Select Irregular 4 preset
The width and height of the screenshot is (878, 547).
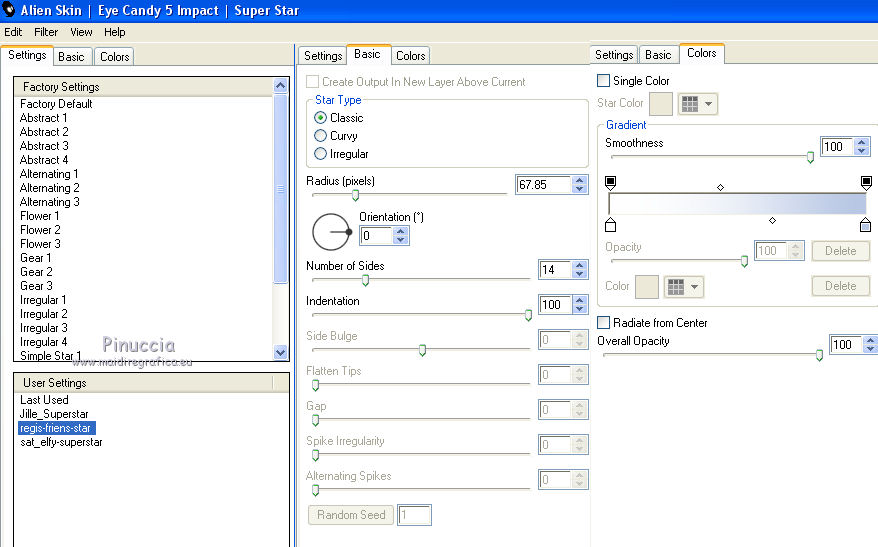click(43, 342)
